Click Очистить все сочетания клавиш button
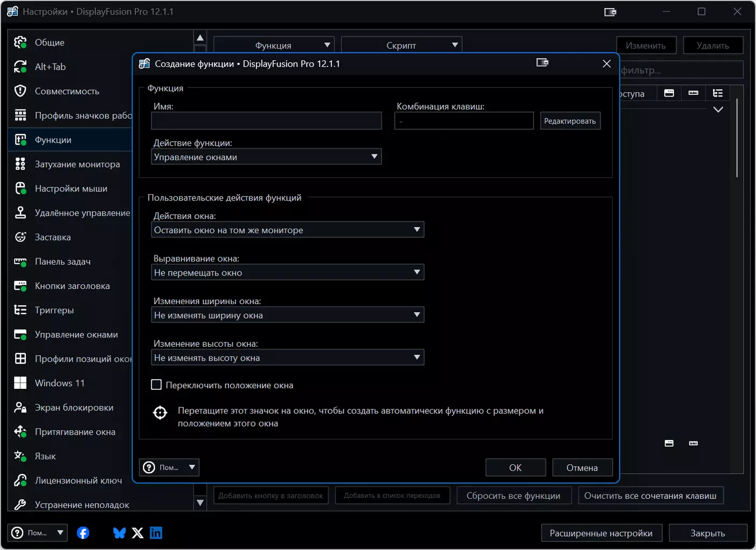Screen dimensions: 756x550 click(x=650, y=496)
